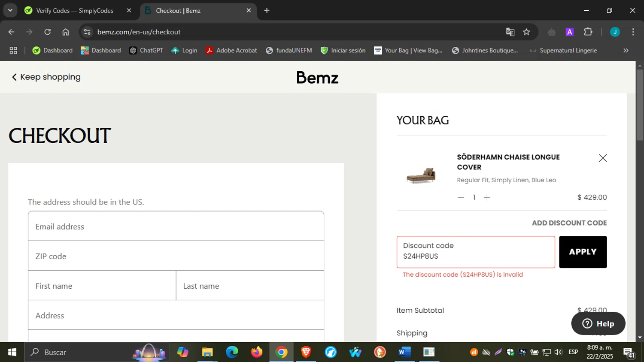The image size is (644, 362).
Task: Apply the discount code
Action: pos(583,252)
